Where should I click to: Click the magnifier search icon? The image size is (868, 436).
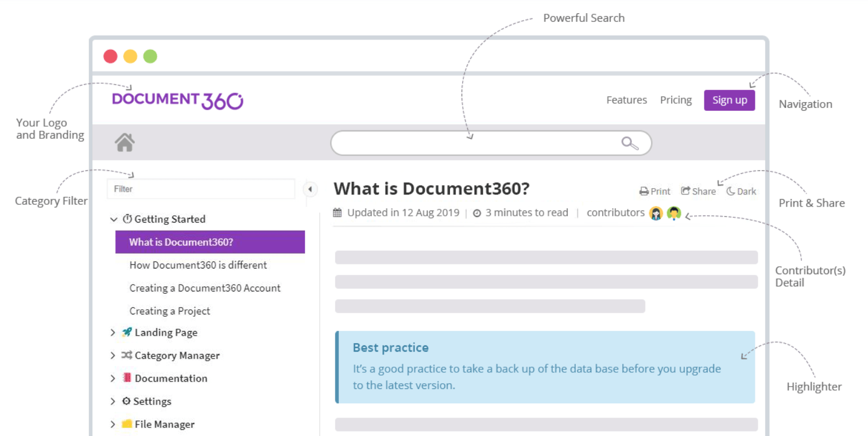[630, 143]
